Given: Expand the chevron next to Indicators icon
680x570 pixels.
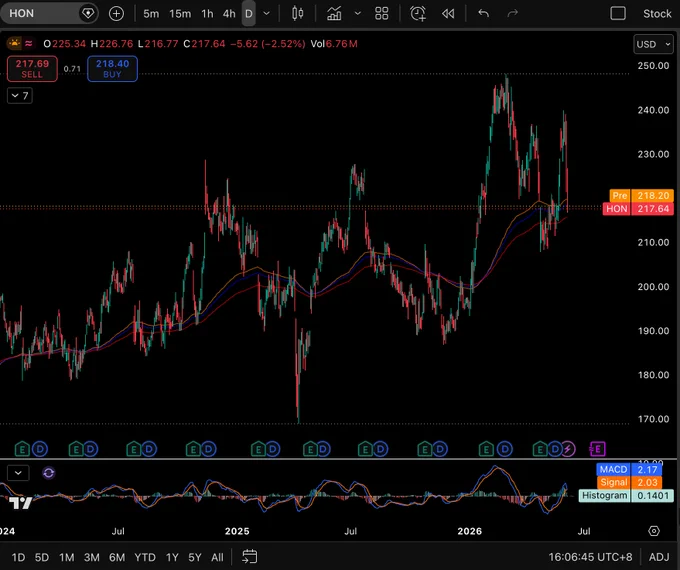Looking at the screenshot, I should tap(358, 13).
